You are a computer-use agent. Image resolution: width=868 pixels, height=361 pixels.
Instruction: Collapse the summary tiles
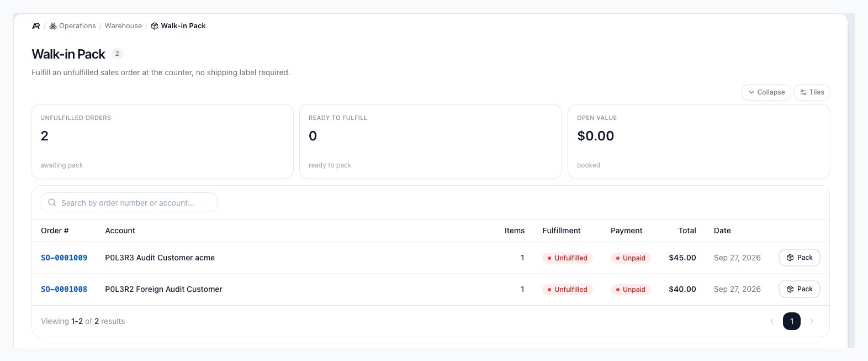[766, 92]
